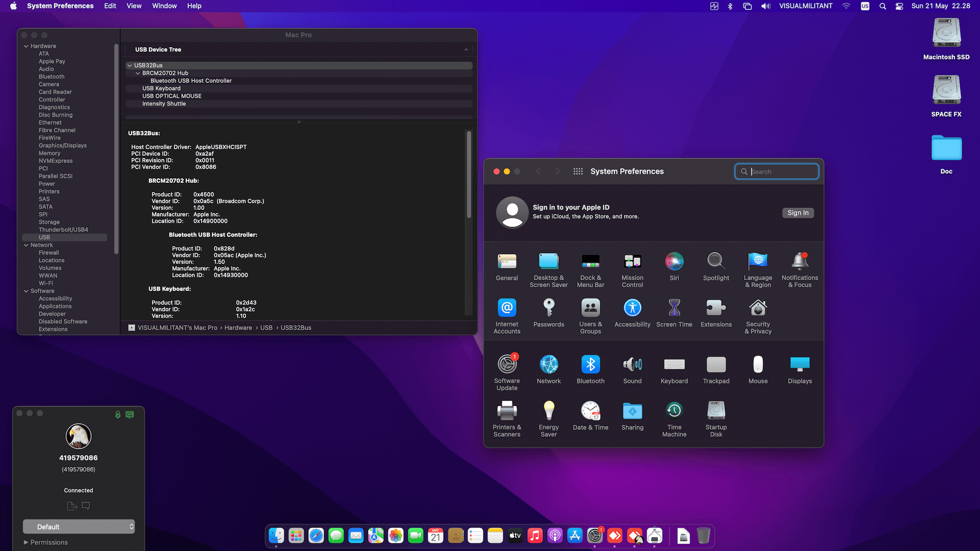The image size is (980, 551).
Task: Open Language & Region preferences
Action: click(758, 270)
